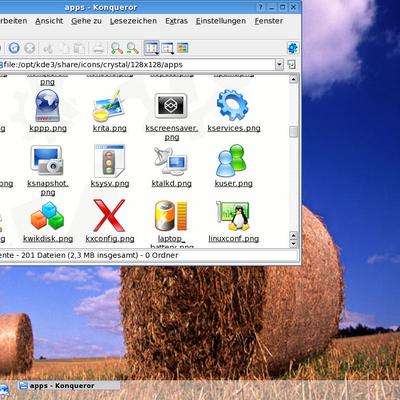Open the Gehe zu menu
The height and width of the screenshot is (400, 400).
tap(86, 21)
